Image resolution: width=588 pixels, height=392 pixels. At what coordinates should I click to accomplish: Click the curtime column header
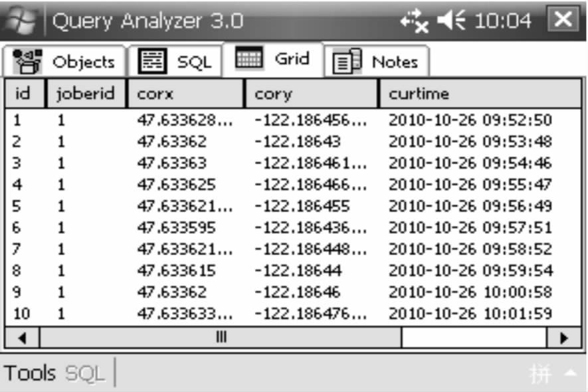pos(480,94)
